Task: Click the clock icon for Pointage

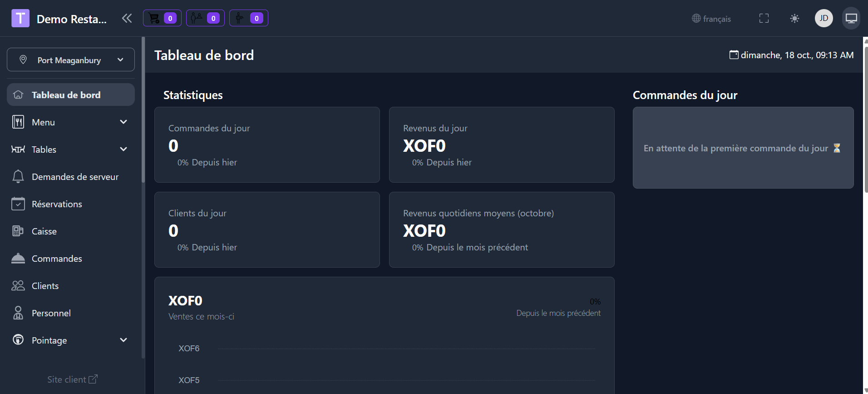Action: (x=18, y=340)
